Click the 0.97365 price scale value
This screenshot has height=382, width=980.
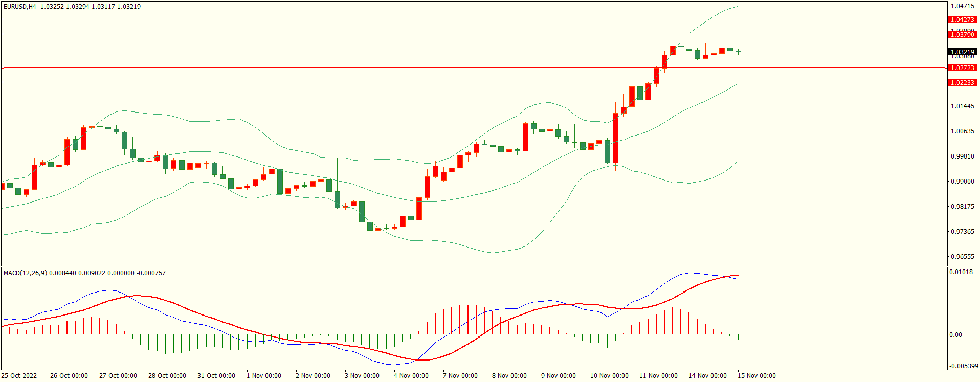click(962, 232)
